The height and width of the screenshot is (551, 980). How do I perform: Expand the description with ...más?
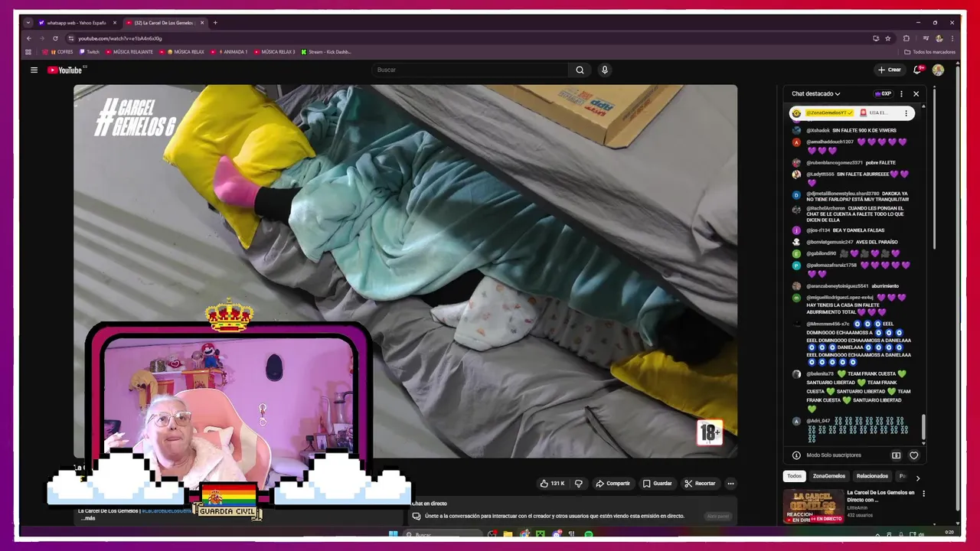click(x=88, y=518)
